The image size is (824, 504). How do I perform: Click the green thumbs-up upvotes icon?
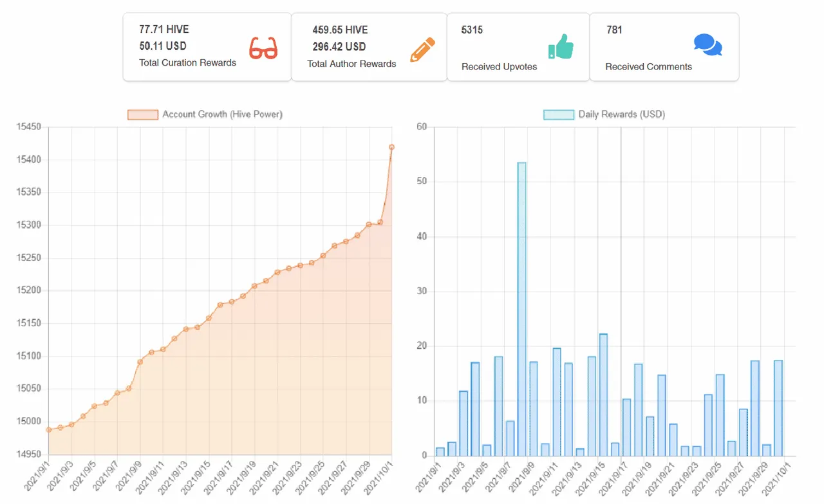[561, 46]
